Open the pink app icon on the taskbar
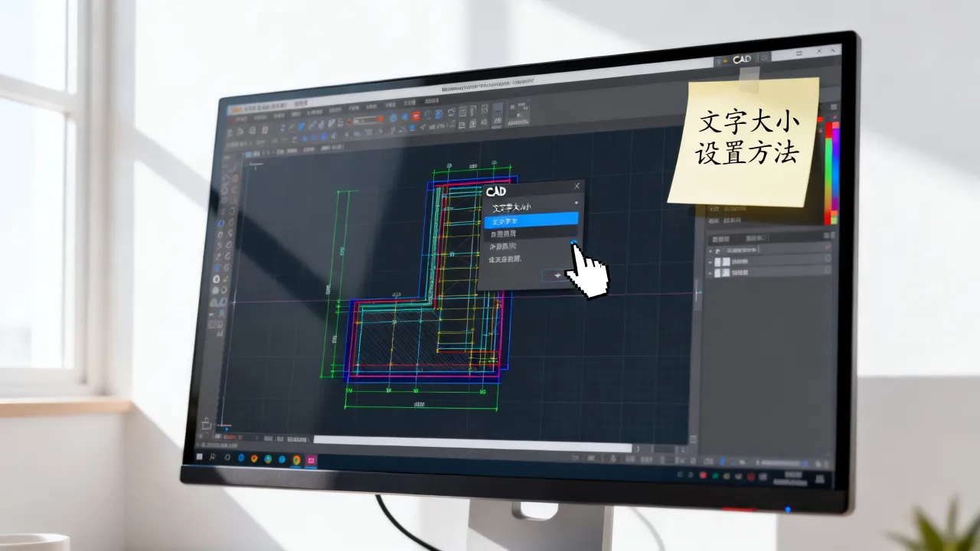 (x=311, y=461)
